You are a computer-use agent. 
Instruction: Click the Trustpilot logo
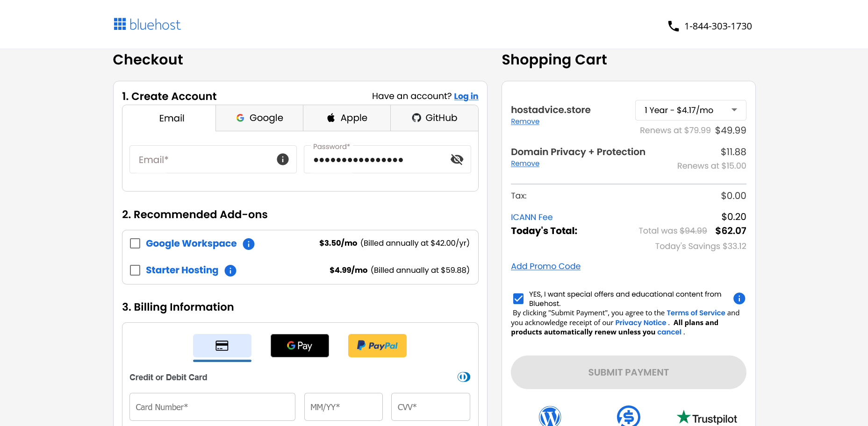pyautogui.click(x=707, y=418)
